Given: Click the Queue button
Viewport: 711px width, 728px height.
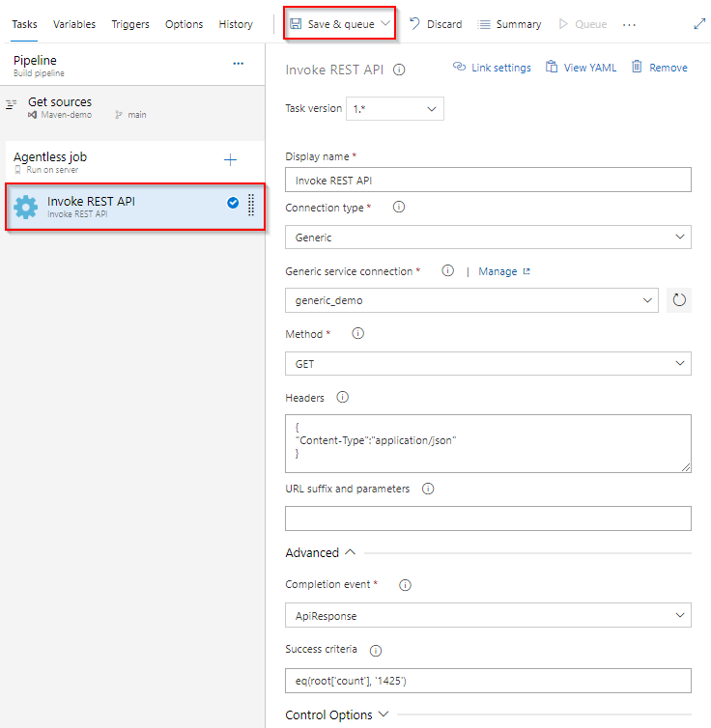Looking at the screenshot, I should (x=583, y=24).
